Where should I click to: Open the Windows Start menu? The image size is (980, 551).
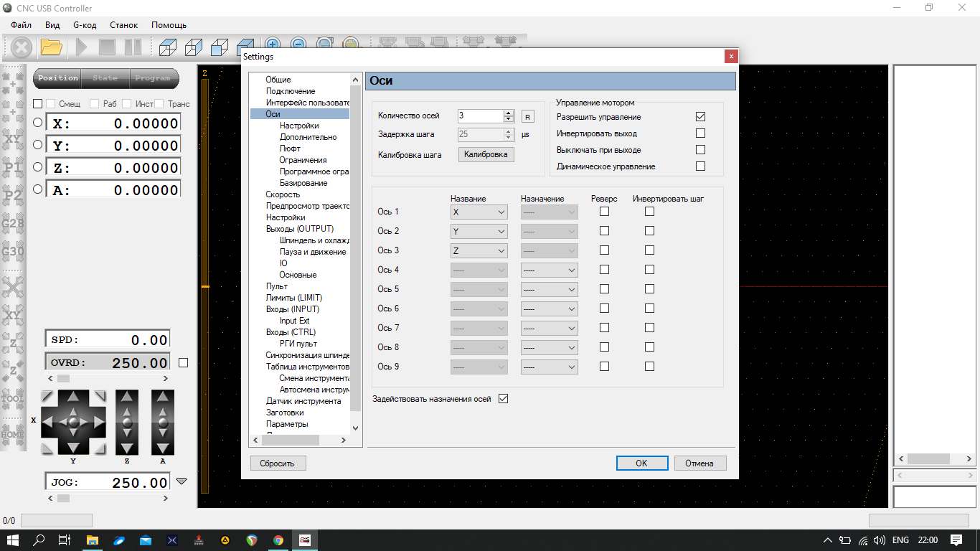pos(13,540)
